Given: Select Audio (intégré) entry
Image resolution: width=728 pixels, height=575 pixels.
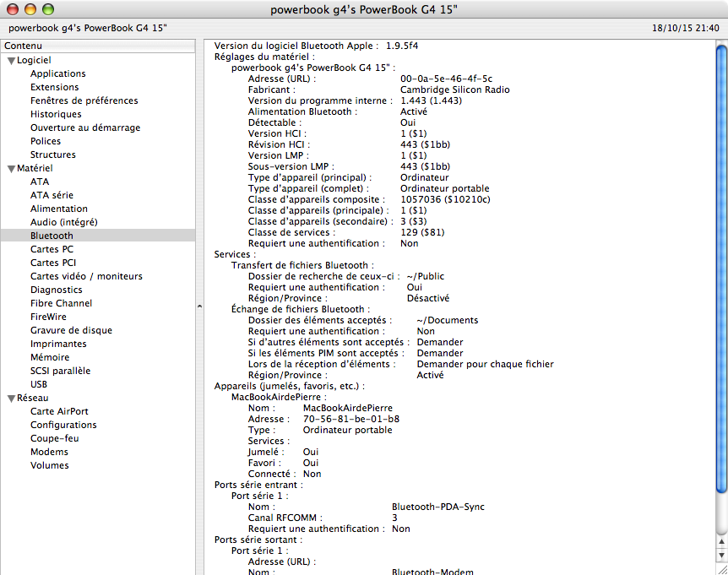Looking at the screenshot, I should [64, 222].
